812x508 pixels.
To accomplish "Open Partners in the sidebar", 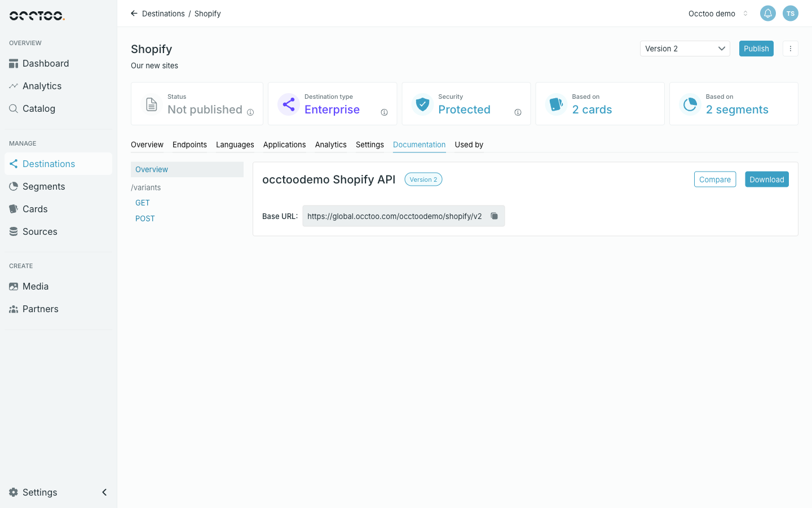I will click(58, 309).
